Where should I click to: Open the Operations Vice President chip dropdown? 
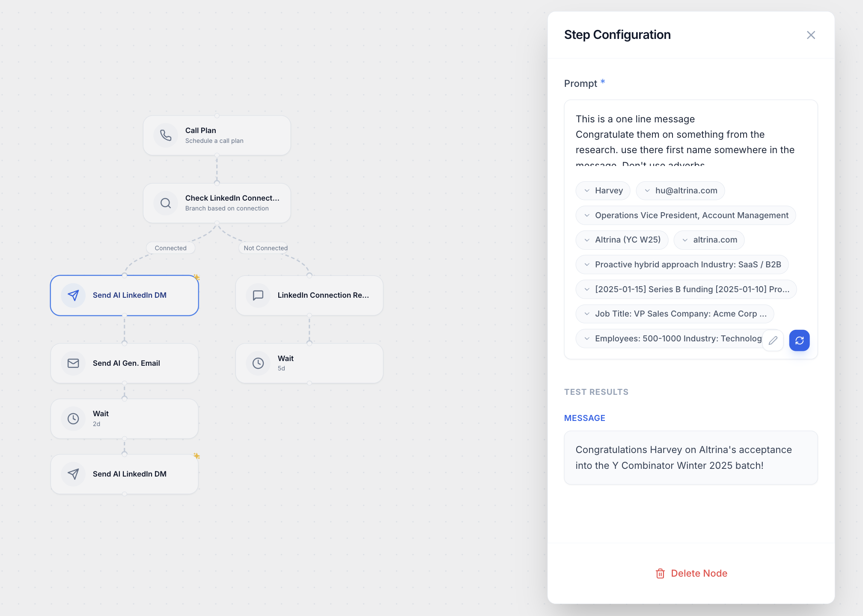point(587,216)
